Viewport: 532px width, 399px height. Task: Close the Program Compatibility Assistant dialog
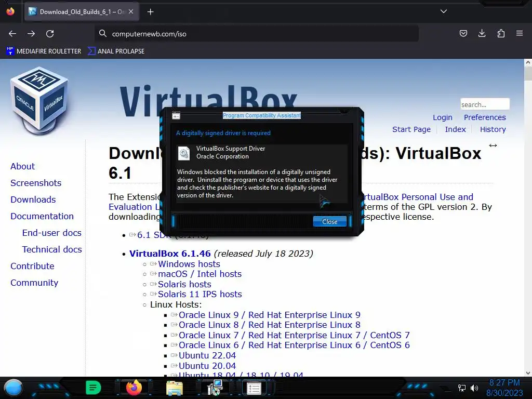329,221
